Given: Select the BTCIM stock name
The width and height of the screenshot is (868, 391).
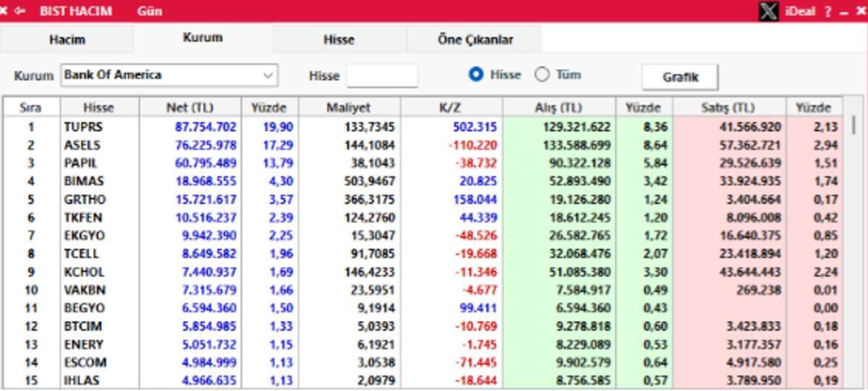Looking at the screenshot, I should (x=83, y=327).
